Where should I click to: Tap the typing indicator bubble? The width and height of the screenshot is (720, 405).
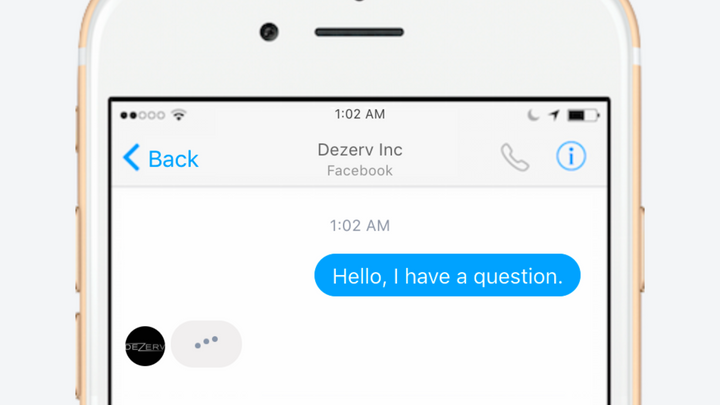(206, 344)
